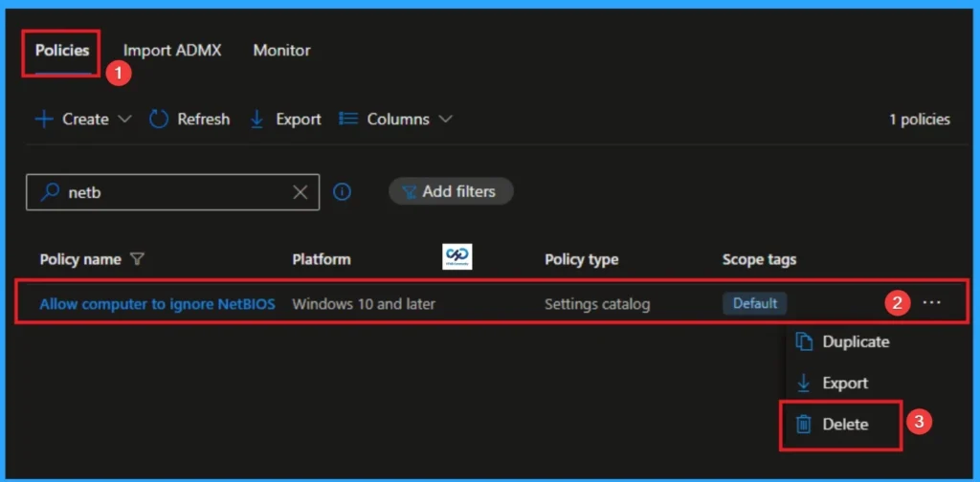Sort by Policy type column header
This screenshot has width=980, height=482.
581,259
